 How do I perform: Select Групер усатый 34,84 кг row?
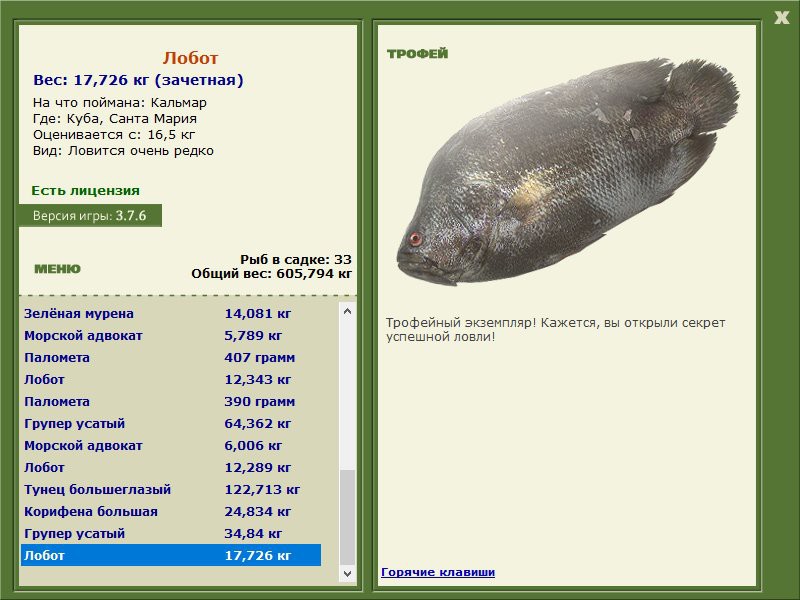pyautogui.click(x=171, y=533)
